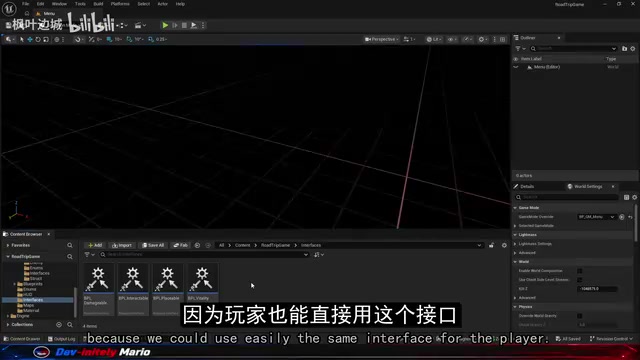This screenshot has width=640, height=360.
Task: Toggle Override World Gravity checkbox
Action: point(580,316)
